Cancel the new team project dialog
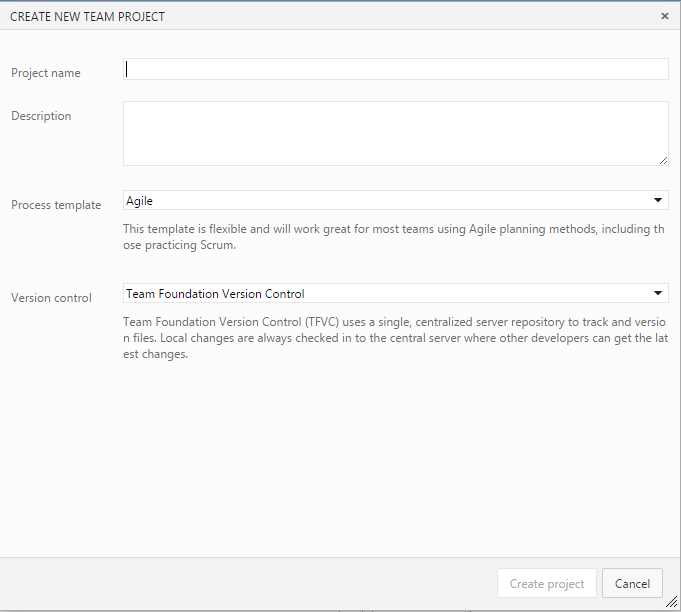This screenshot has width=681, height=612. point(632,584)
